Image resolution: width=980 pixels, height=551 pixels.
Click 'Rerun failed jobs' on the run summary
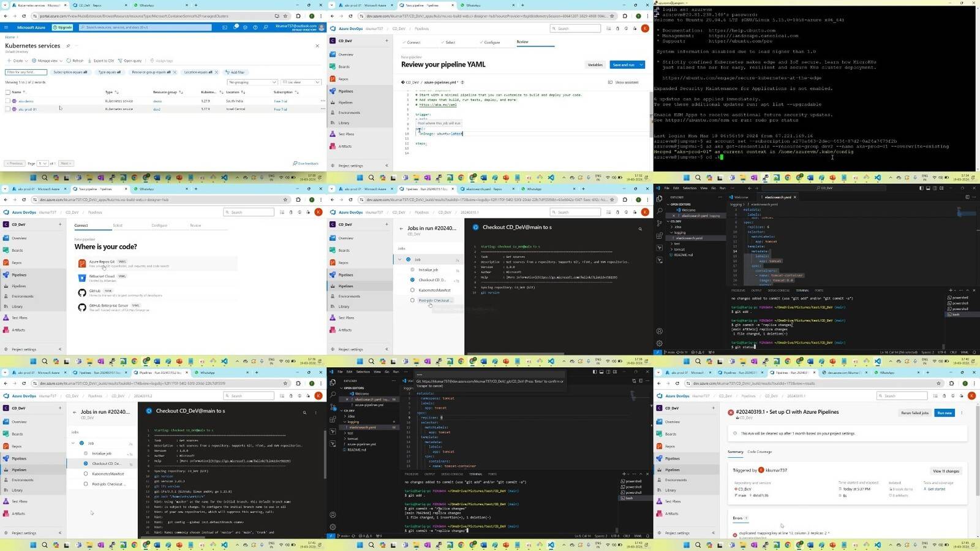click(x=914, y=412)
